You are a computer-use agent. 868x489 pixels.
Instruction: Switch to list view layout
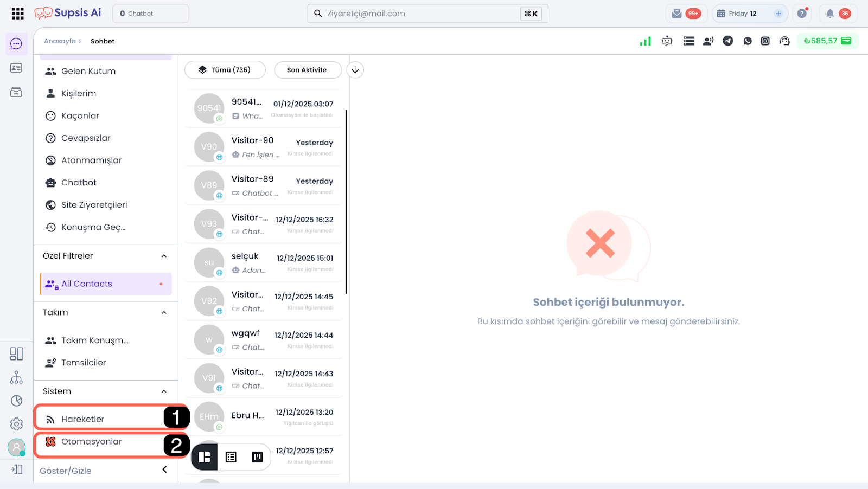pos(231,457)
